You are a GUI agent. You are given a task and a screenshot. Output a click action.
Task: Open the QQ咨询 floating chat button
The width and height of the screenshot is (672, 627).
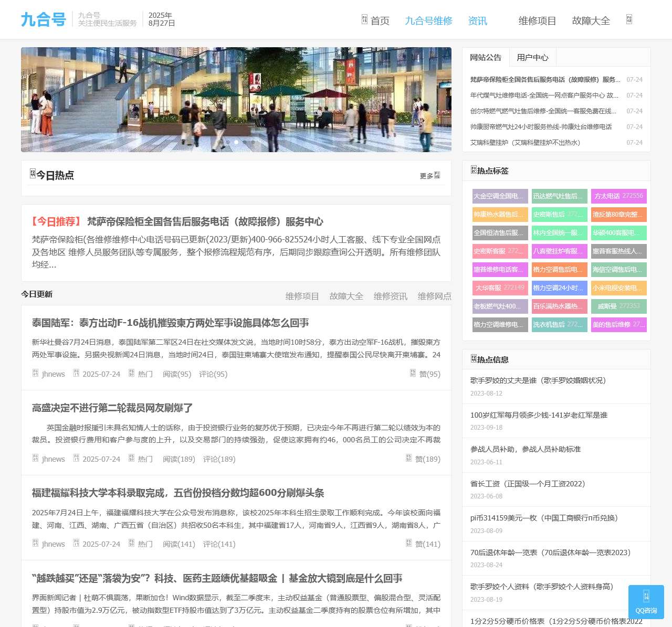click(646, 602)
